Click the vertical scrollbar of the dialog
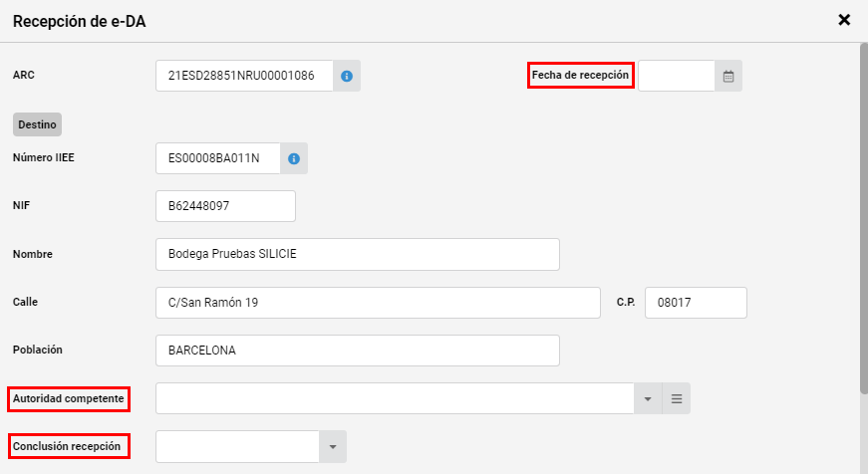This screenshot has width=868, height=474. (864, 218)
